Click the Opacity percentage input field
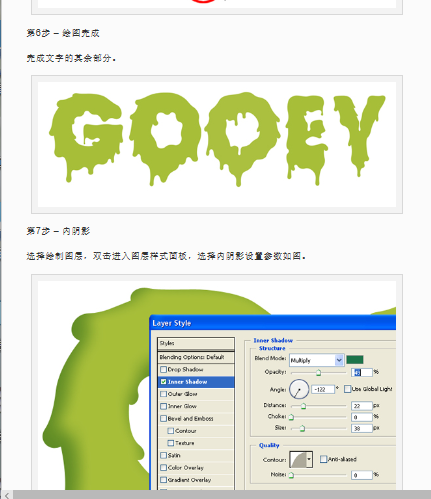 pyautogui.click(x=362, y=372)
